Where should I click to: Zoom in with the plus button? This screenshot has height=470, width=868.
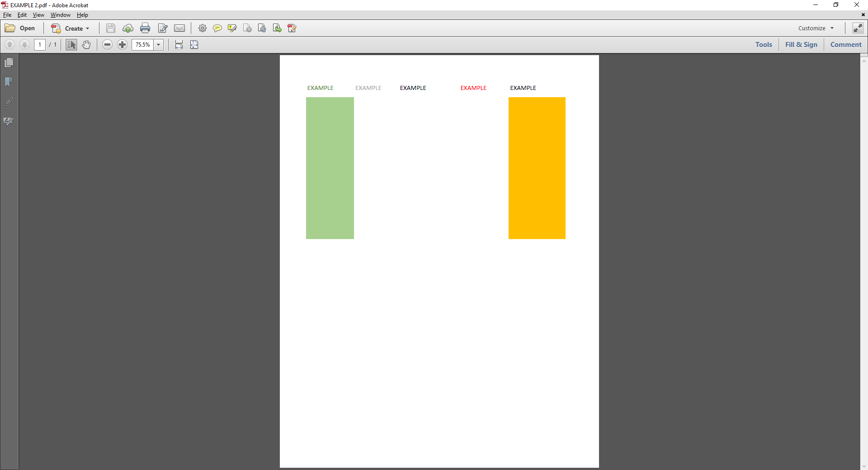122,44
